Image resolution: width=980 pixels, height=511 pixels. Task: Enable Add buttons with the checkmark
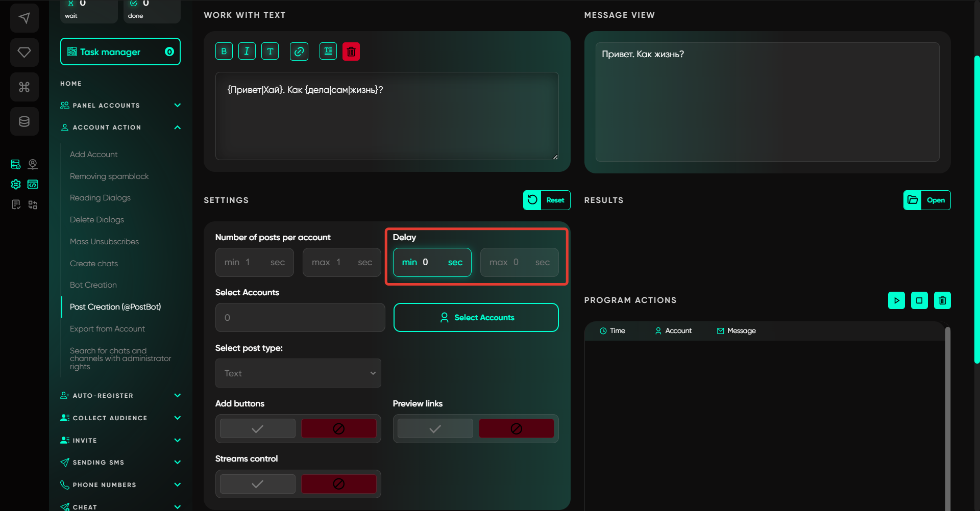(258, 429)
